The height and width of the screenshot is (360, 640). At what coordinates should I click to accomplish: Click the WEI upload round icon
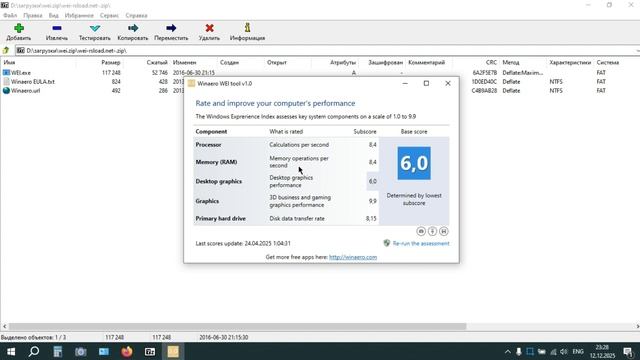[432, 231]
